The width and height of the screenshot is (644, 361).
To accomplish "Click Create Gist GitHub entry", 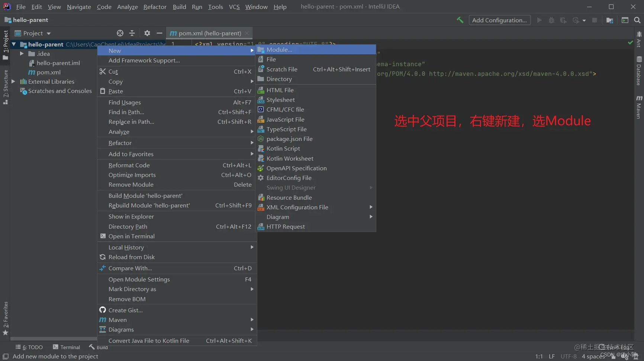I will pyautogui.click(x=177, y=310).
